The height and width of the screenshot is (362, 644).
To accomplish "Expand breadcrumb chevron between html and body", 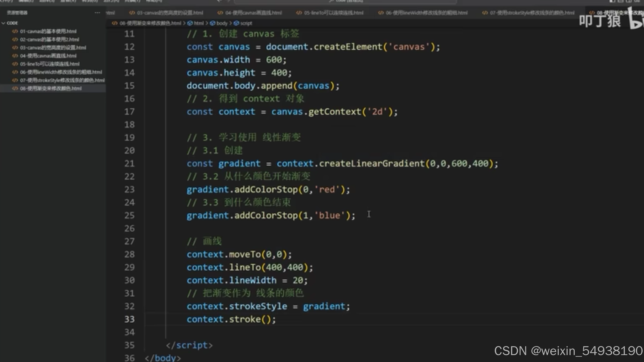I will [x=207, y=23].
